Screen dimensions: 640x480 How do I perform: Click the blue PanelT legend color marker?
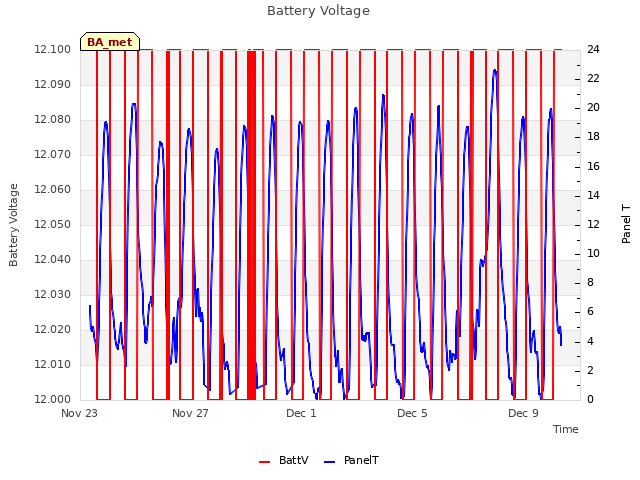[329, 462]
